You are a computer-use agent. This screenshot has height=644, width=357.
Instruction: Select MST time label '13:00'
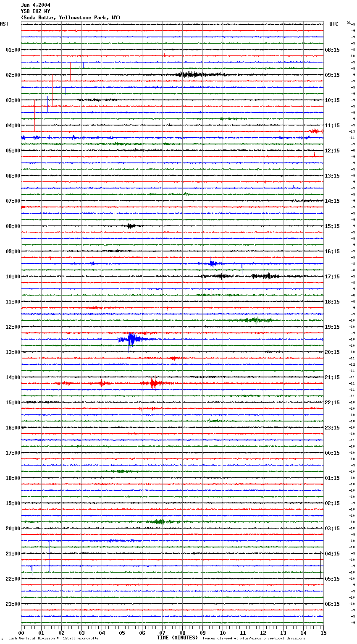pyautogui.click(x=13, y=352)
